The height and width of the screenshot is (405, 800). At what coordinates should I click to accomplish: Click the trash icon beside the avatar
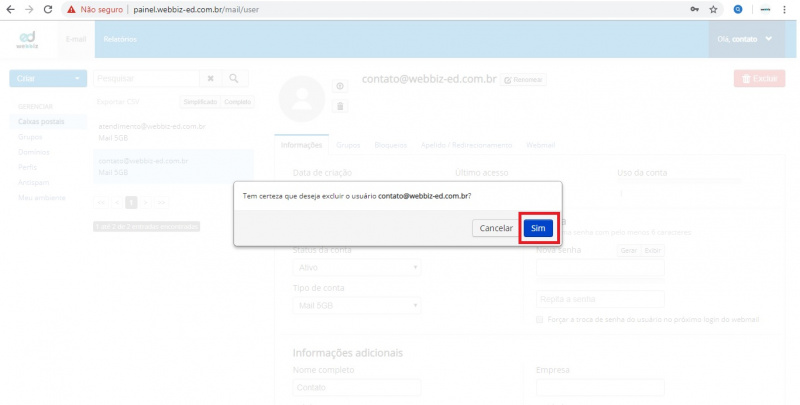[339, 105]
